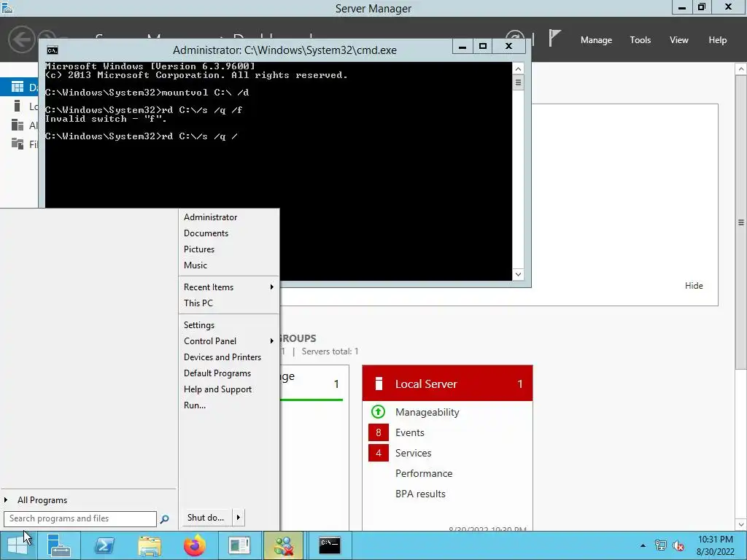Select Dashboard icon in Server Manager sidebar

pos(18,87)
